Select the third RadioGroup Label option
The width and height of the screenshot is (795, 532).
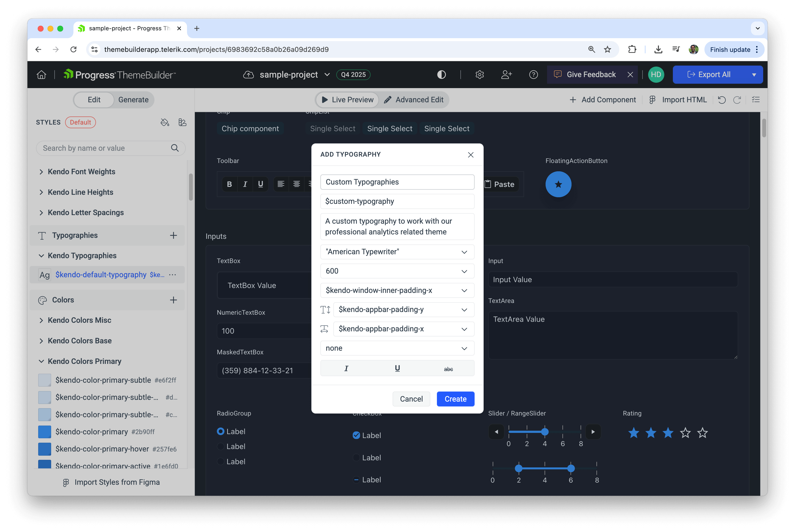[x=221, y=462]
